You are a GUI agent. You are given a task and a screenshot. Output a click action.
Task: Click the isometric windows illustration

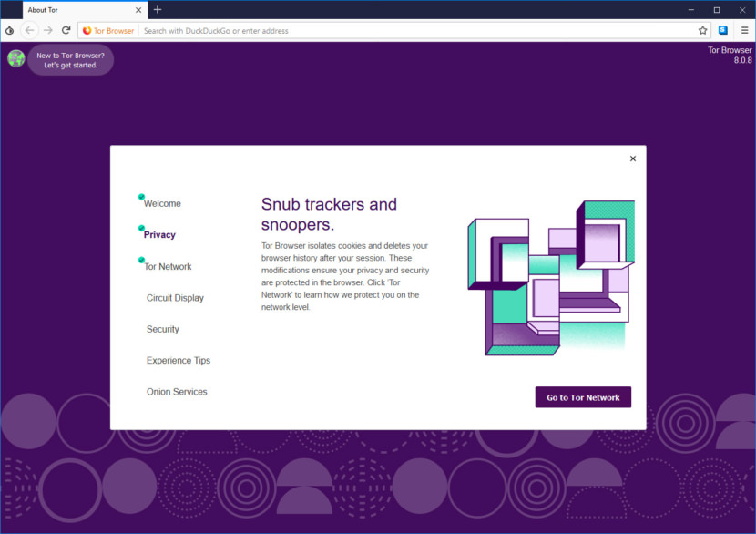(551, 278)
